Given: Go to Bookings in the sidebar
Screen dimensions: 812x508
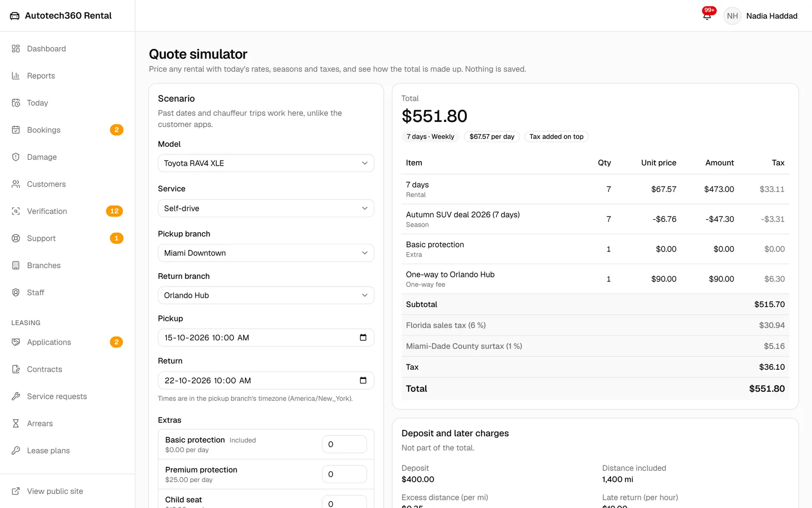Looking at the screenshot, I should (67, 130).
